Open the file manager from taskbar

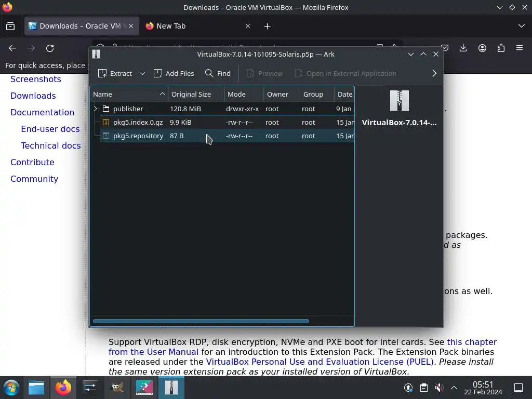[36, 388]
